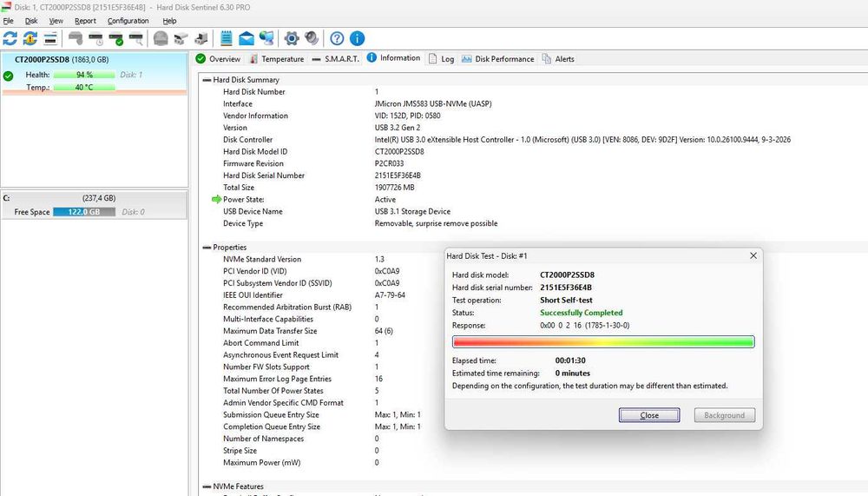
Task: Click the blue Free Space 122,0 GB bar
Action: pos(84,212)
